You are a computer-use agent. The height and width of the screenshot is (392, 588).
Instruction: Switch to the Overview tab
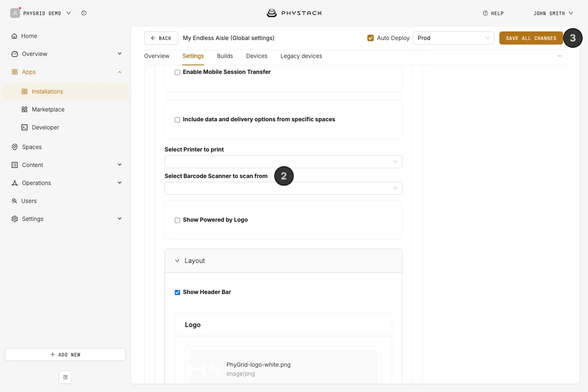(157, 56)
